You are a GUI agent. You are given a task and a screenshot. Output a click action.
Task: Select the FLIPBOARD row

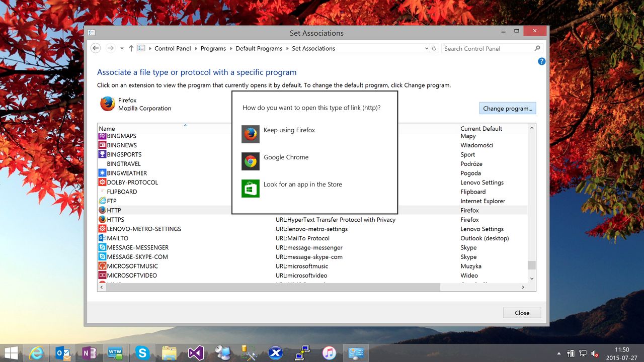click(x=312, y=192)
